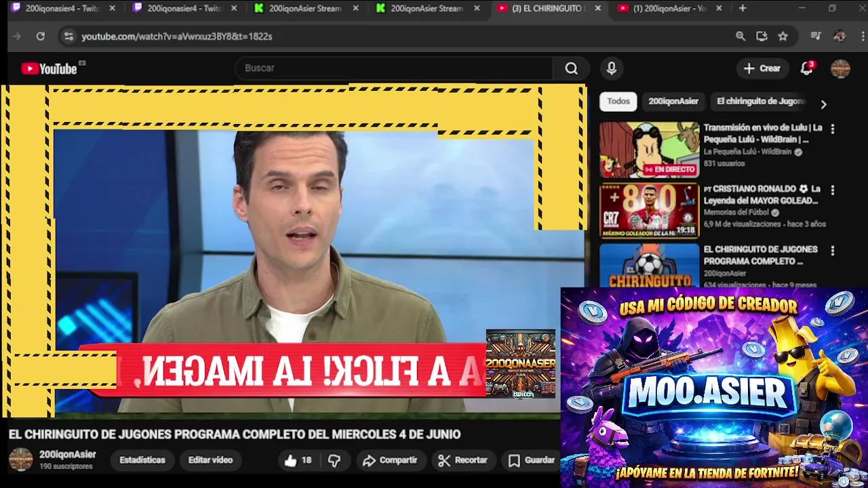The width and height of the screenshot is (868, 488).
Task: Open 'CRISTIANO RONALDO La Leyenda' video title
Action: click(762, 195)
